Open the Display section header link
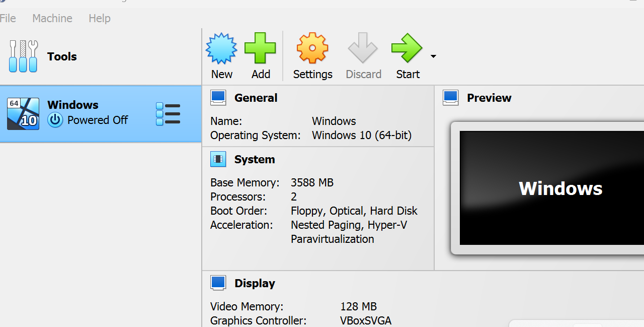The width and height of the screenshot is (644, 327). (255, 283)
